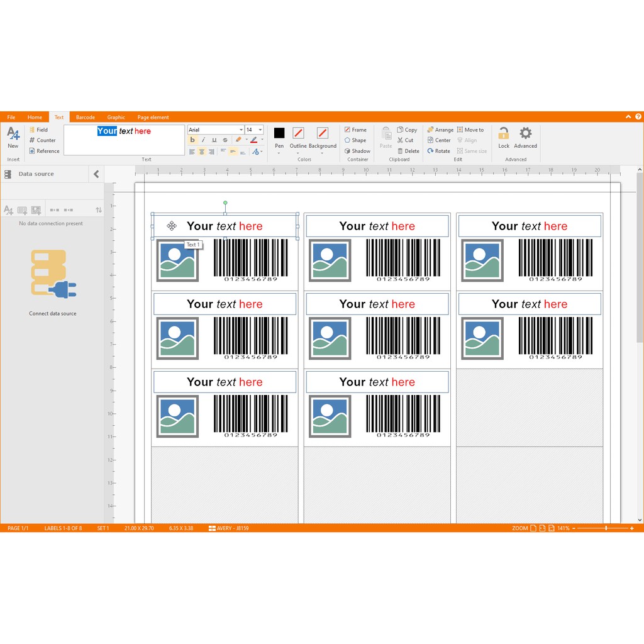The height and width of the screenshot is (644, 644).
Task: Click inside the text editing box
Action: pyautogui.click(x=124, y=143)
